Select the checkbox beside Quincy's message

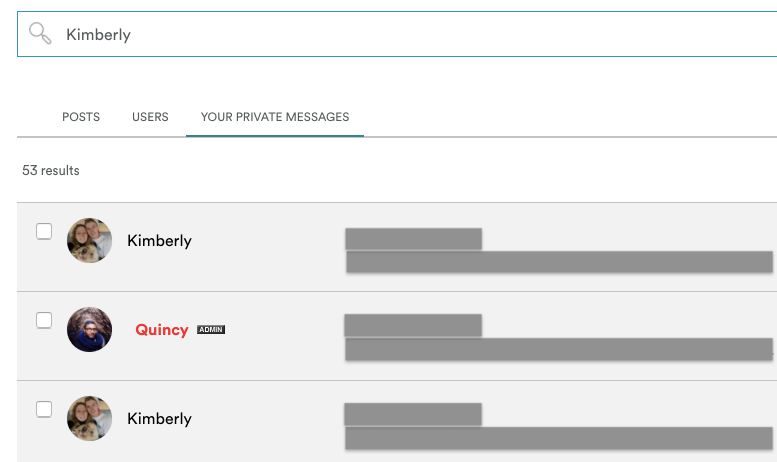click(x=44, y=321)
